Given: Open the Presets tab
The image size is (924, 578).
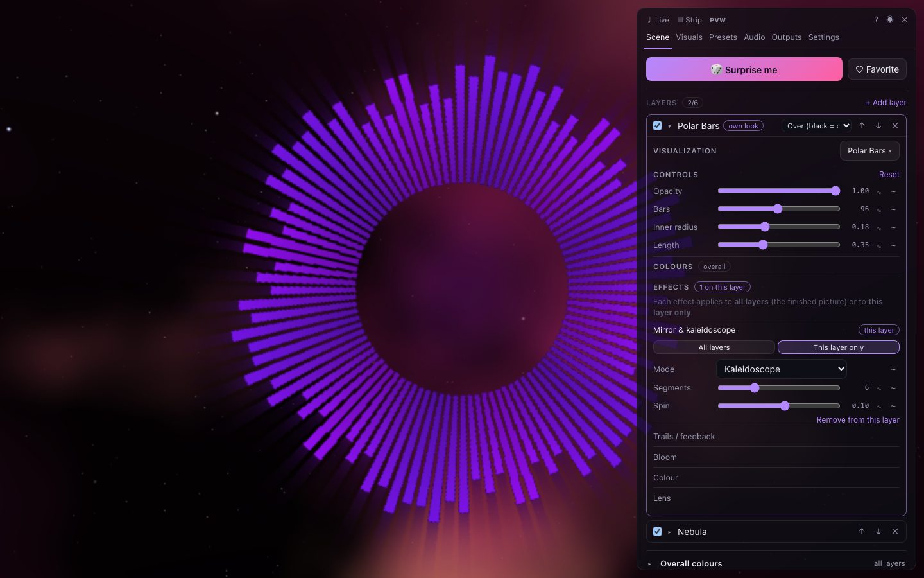Looking at the screenshot, I should pyautogui.click(x=723, y=37).
